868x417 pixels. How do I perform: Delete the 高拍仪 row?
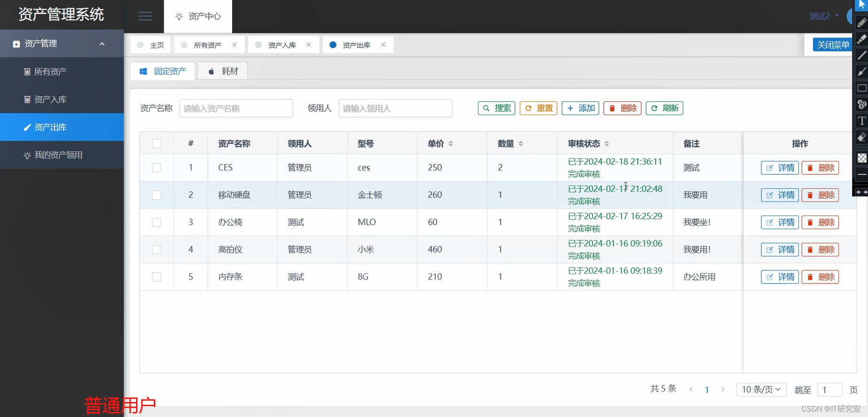(x=820, y=249)
